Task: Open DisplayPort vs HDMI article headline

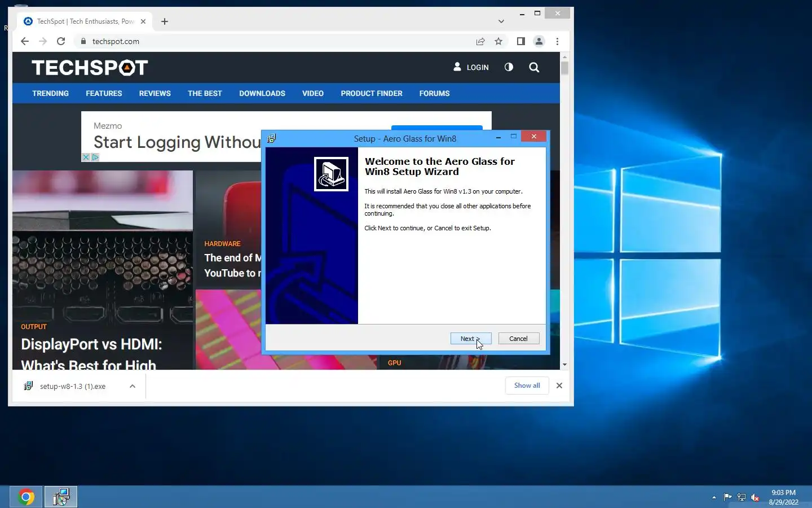Action: pos(91,354)
